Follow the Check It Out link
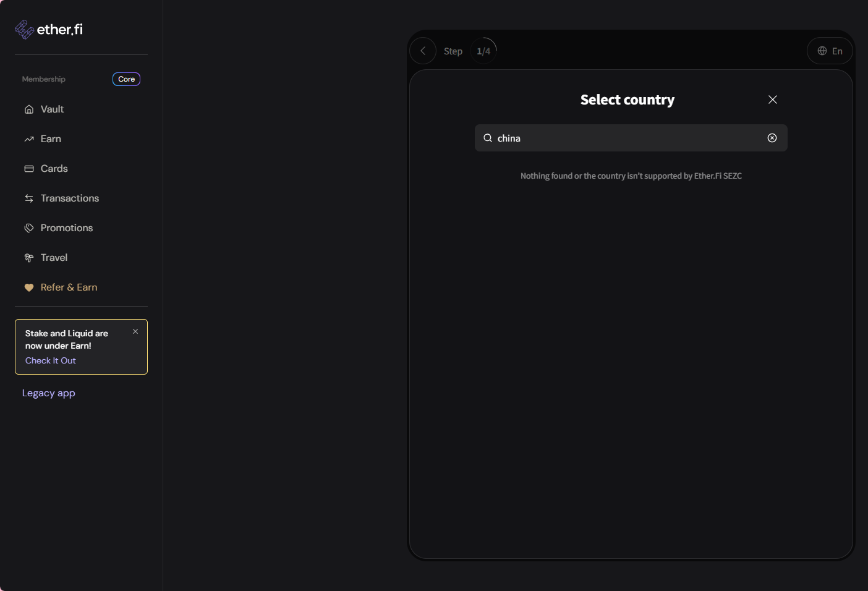Image resolution: width=868 pixels, height=591 pixels. tap(51, 360)
